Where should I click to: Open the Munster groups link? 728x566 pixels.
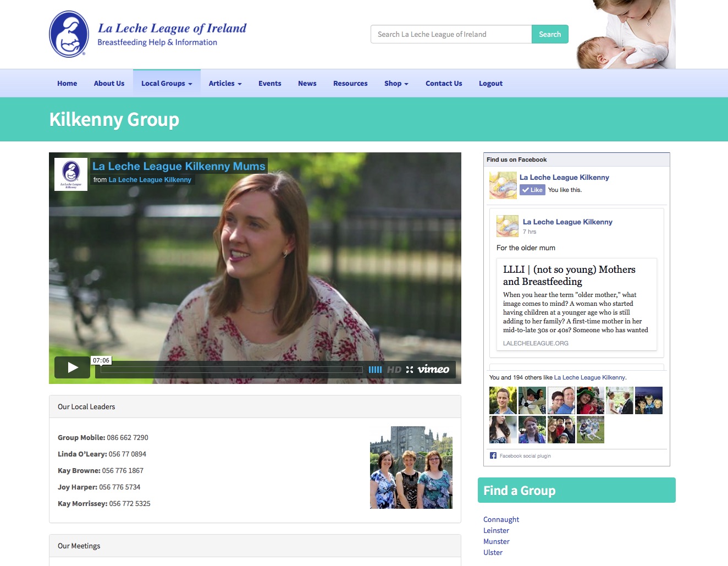tap(496, 541)
